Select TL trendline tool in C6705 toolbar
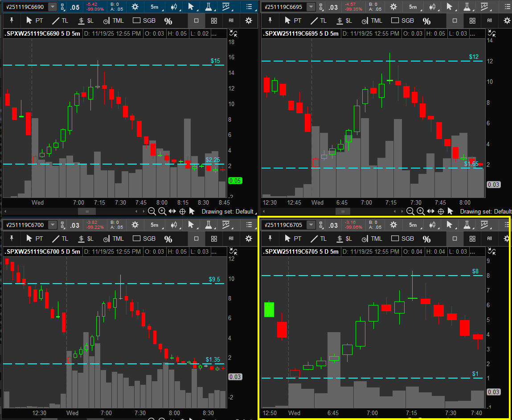The height and width of the screenshot is (420, 512). point(318,239)
